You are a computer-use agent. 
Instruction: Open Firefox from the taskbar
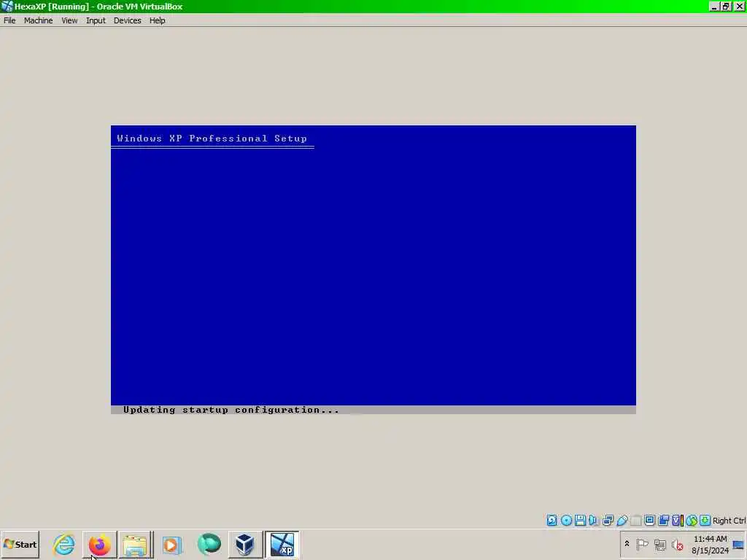pos(99,544)
